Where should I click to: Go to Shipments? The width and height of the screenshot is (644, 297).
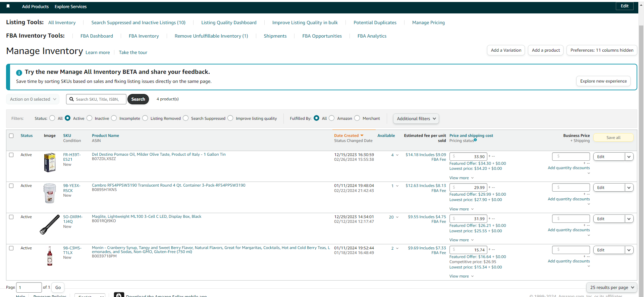click(275, 36)
